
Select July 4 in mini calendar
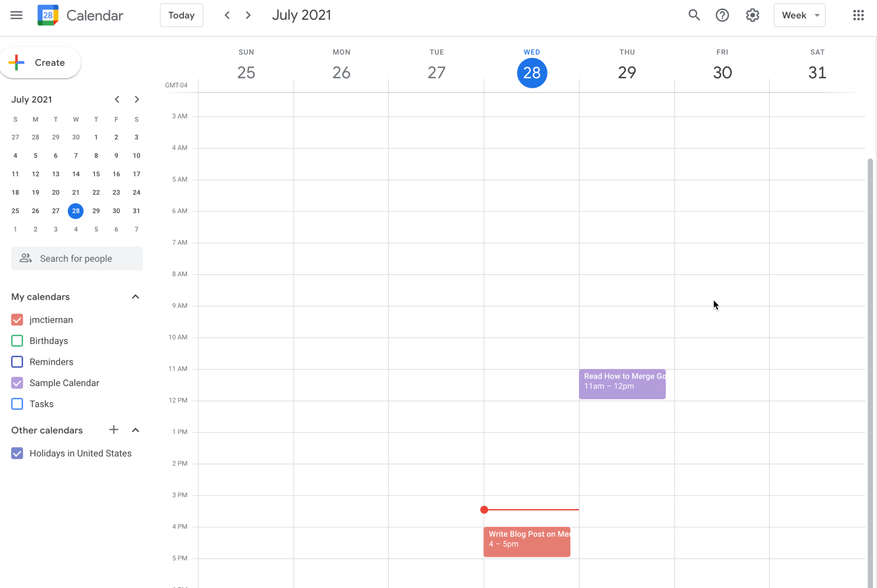point(15,155)
